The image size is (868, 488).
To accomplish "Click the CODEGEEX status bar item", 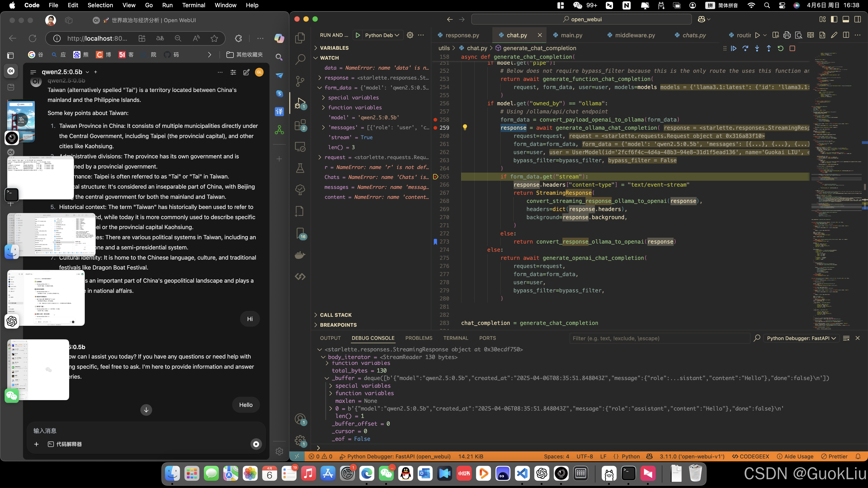I will [x=751, y=456].
